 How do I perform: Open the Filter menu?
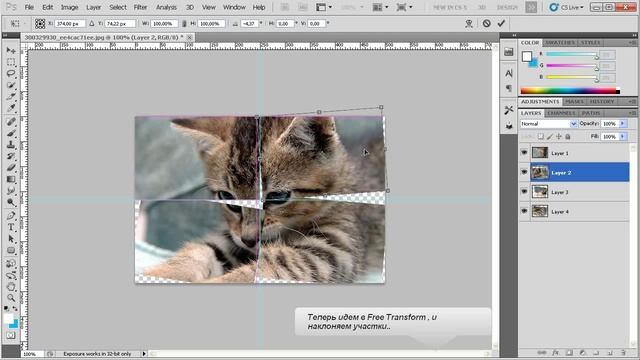click(x=140, y=7)
